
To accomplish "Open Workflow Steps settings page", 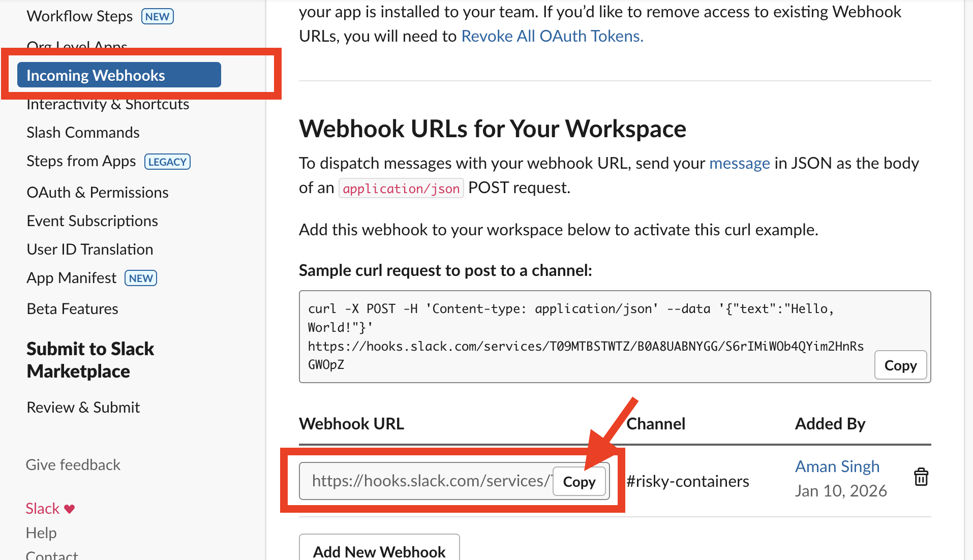I will [x=80, y=16].
